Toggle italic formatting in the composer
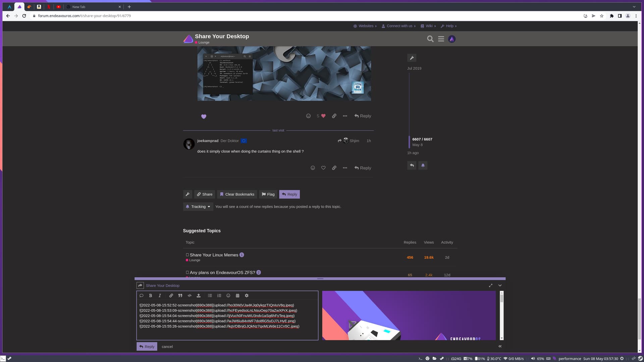The image size is (644, 362). [x=160, y=296]
